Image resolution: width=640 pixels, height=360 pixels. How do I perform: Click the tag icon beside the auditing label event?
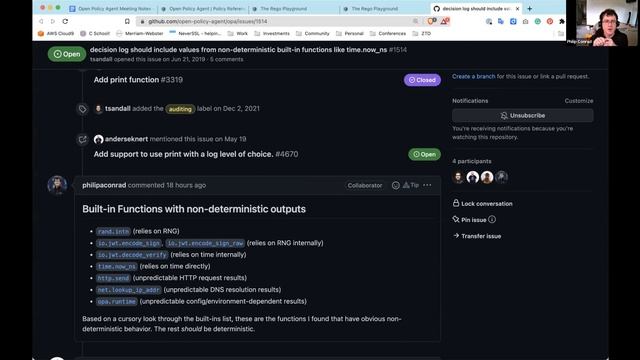click(82, 109)
